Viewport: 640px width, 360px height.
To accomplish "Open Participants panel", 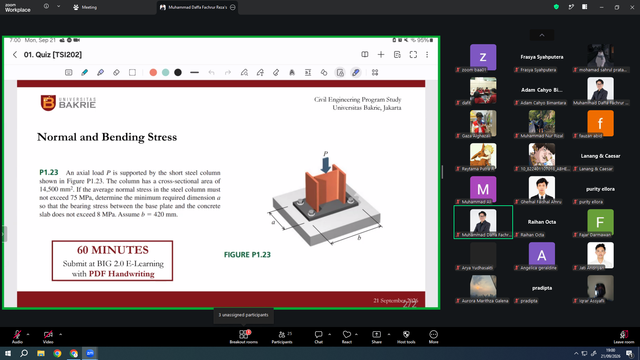I will (x=282, y=337).
